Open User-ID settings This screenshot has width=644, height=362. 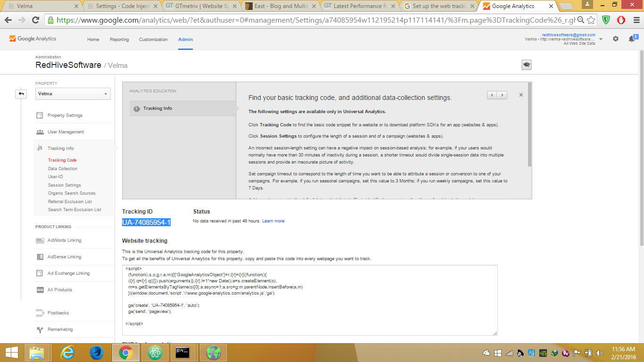[x=56, y=177]
